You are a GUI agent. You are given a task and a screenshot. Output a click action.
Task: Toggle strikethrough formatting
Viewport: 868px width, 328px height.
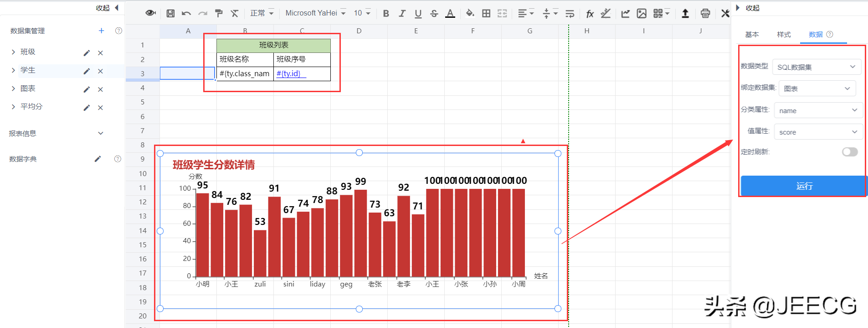(x=434, y=13)
